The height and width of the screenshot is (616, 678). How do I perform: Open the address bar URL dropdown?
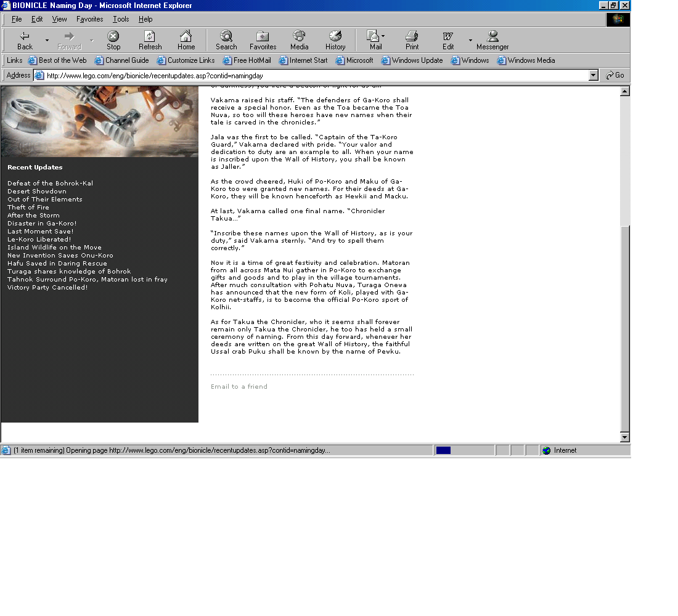tap(593, 75)
